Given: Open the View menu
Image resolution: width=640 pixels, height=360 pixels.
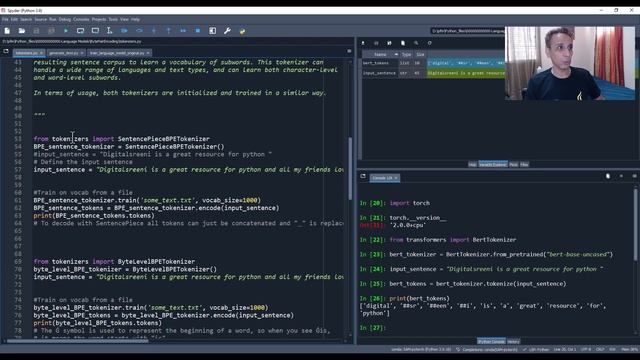Looking at the screenshot, I should coord(124,19).
